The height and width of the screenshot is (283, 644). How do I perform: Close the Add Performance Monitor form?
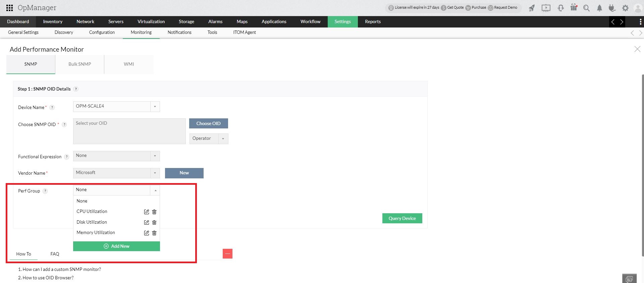637,49
